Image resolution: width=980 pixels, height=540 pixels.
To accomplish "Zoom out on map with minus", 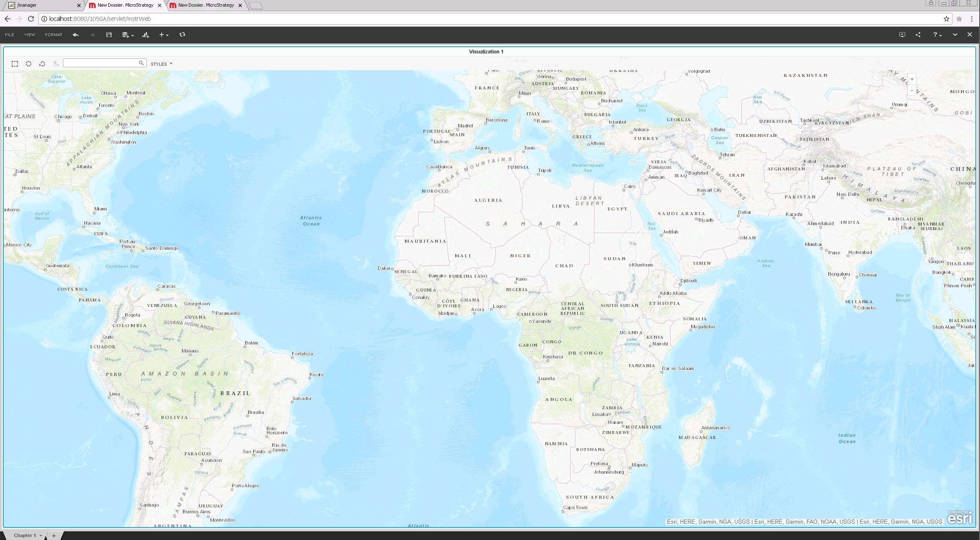I will pos(912,90).
